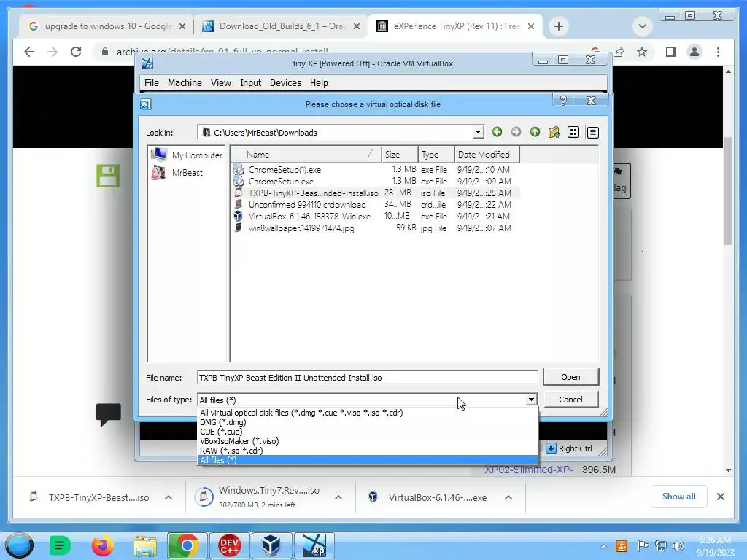Go forward in the file dialog

coord(516,132)
